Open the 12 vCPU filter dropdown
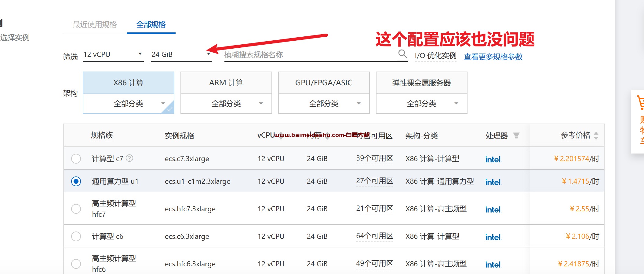Screen dimensions: 644x274 coord(113,54)
